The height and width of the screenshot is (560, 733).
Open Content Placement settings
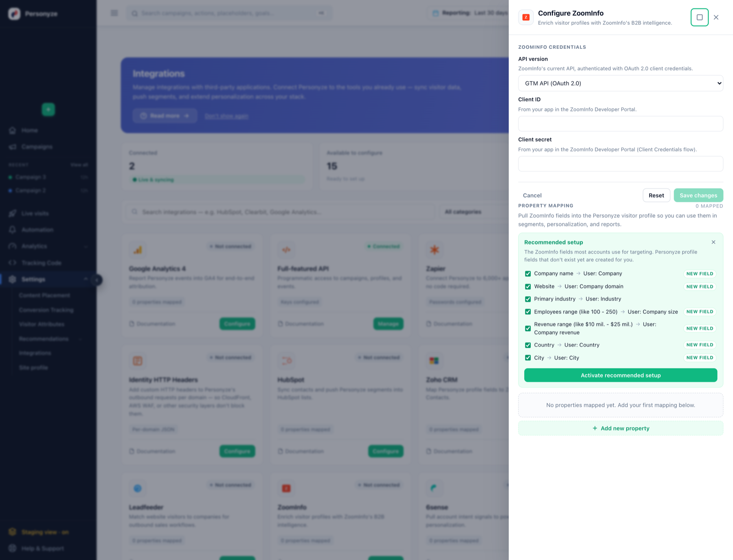pyautogui.click(x=44, y=295)
